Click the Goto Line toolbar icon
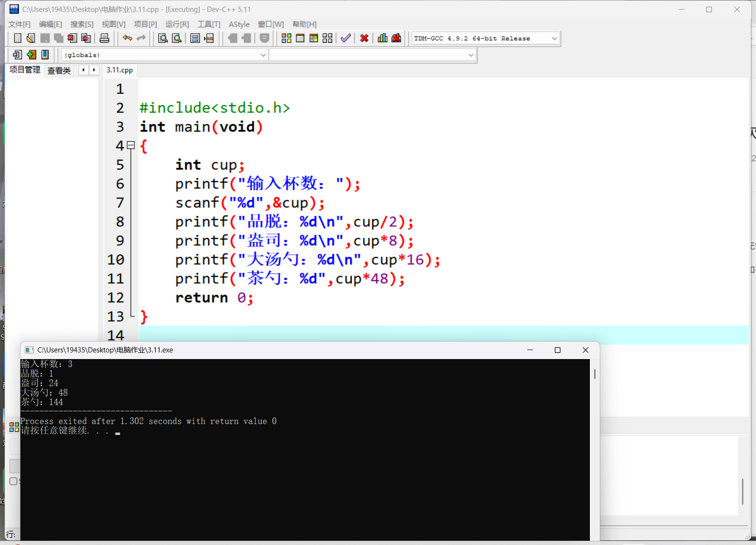This screenshot has width=756, height=545. tap(209, 38)
